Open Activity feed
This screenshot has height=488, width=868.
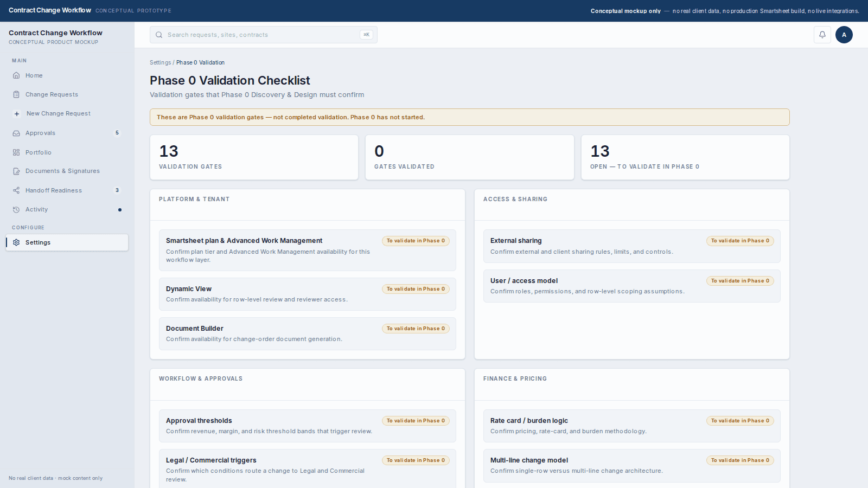coord(67,209)
